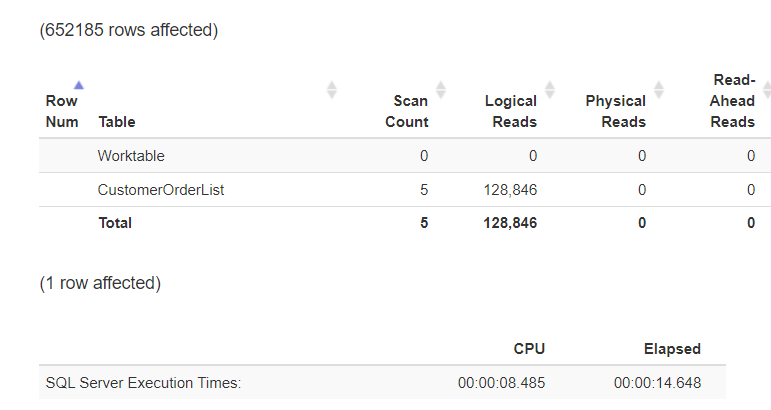Click the "Scan Count" header text
This screenshot has height=410, width=771.
(x=410, y=111)
